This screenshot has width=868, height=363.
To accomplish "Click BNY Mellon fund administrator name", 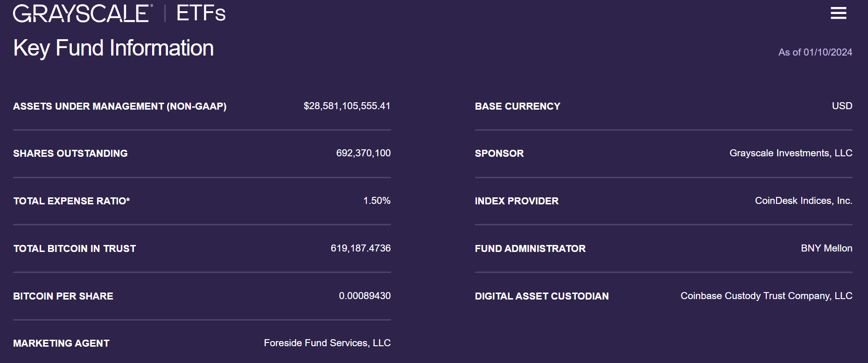I will point(826,248).
